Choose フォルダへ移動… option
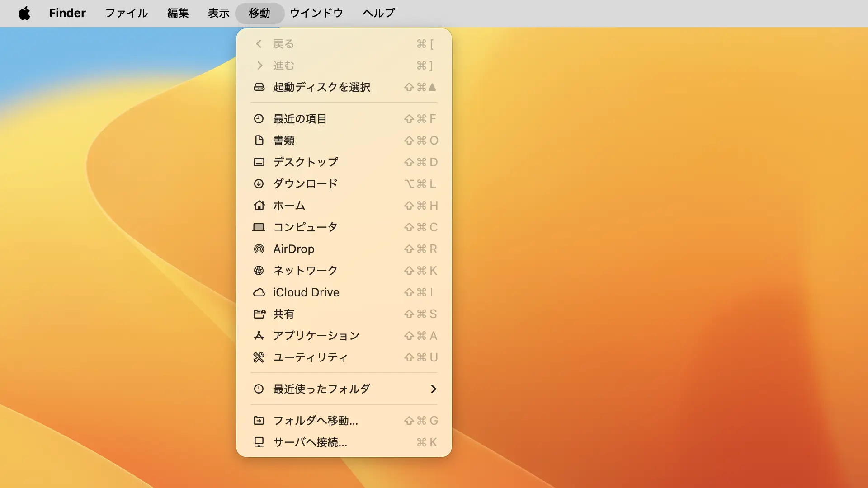868x488 pixels. 316,421
